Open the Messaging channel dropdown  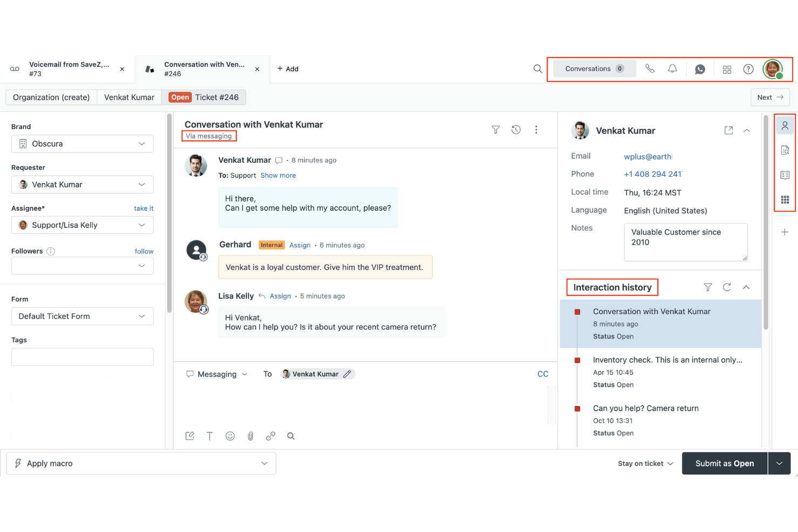[217, 374]
